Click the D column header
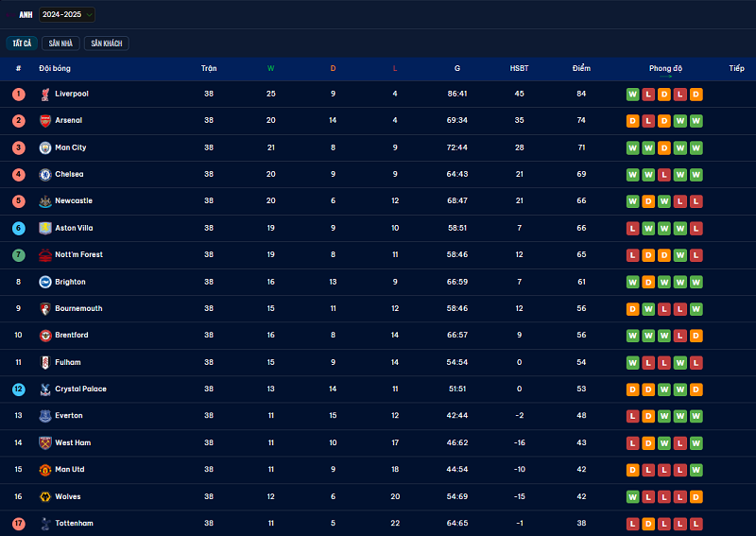Viewport: 756px width, 536px height. tap(334, 68)
